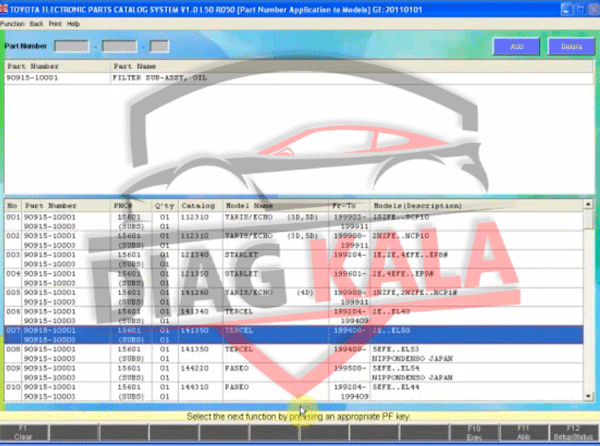This screenshot has height=446, width=600.
Task: Click the Toyota EPC title bar icon
Action: (x=4, y=9)
